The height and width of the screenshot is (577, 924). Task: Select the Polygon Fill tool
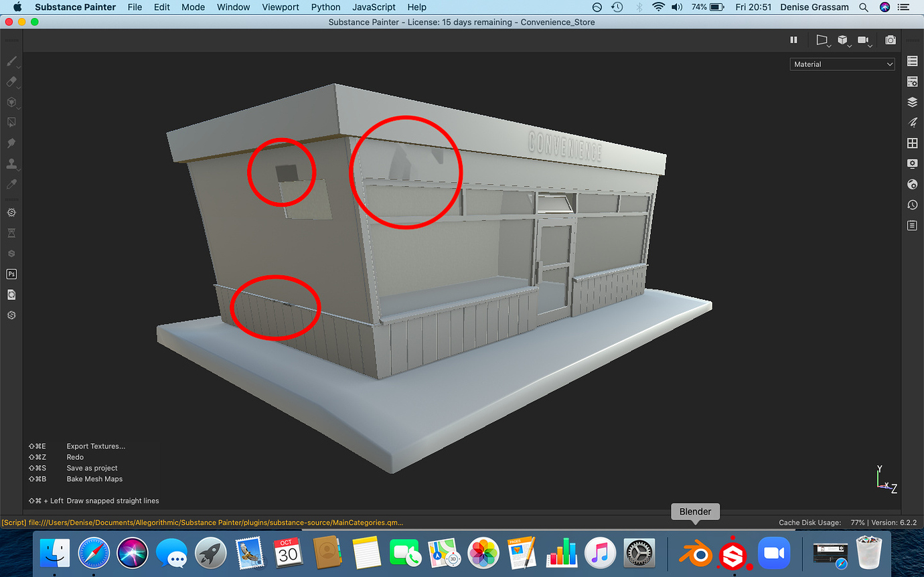pos(12,122)
